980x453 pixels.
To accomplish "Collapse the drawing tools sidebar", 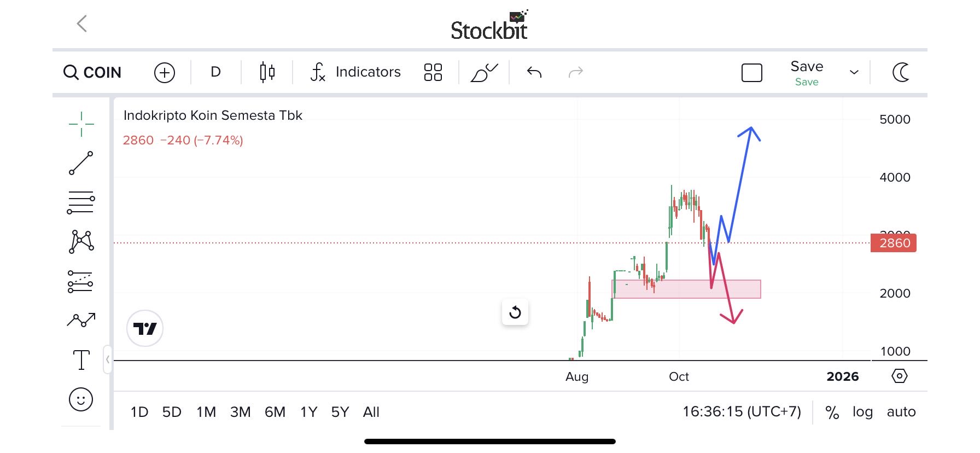I will point(108,359).
